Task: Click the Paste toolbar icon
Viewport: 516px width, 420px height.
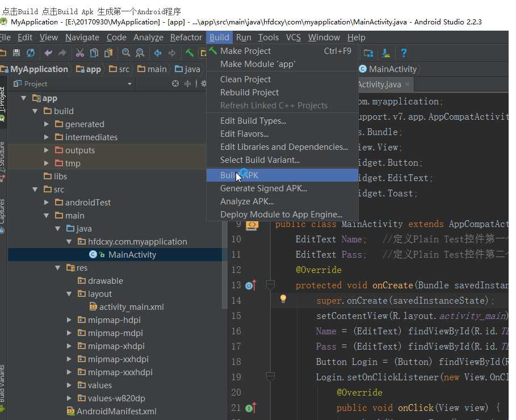Action: [108, 53]
